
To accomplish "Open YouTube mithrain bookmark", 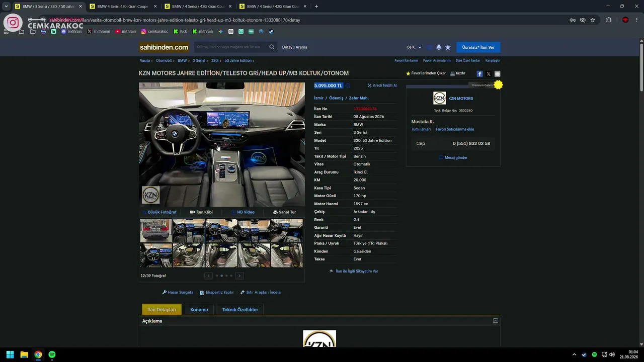I will click(126, 31).
